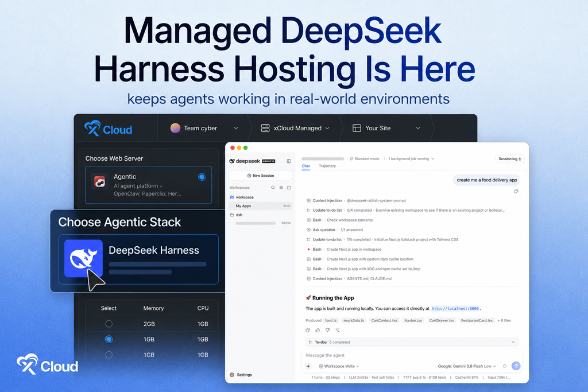Click the Bash Check workspace contents step
The image size is (588, 392).
(339, 220)
